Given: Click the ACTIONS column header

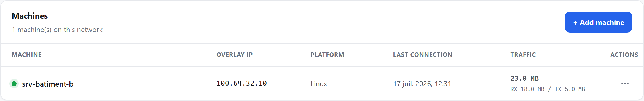Looking at the screenshot, I should [624, 55].
